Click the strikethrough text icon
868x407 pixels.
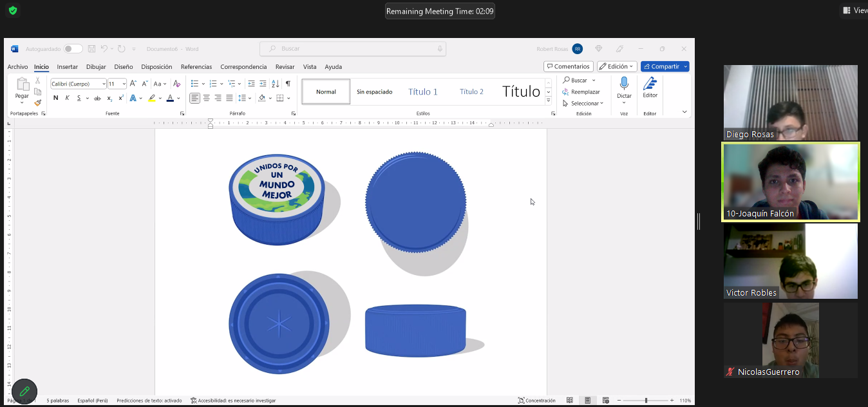tap(97, 99)
